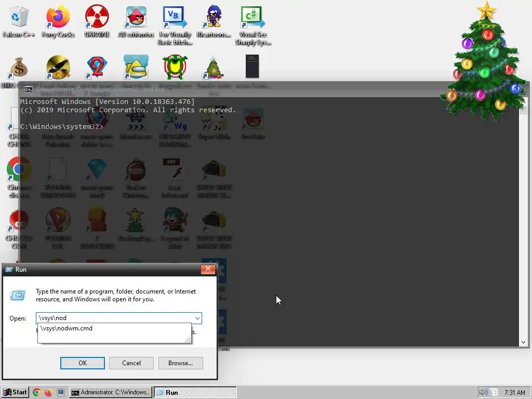The width and height of the screenshot is (532, 399).
Task: Click the B tray icon beside the clock
Action: (495, 393)
